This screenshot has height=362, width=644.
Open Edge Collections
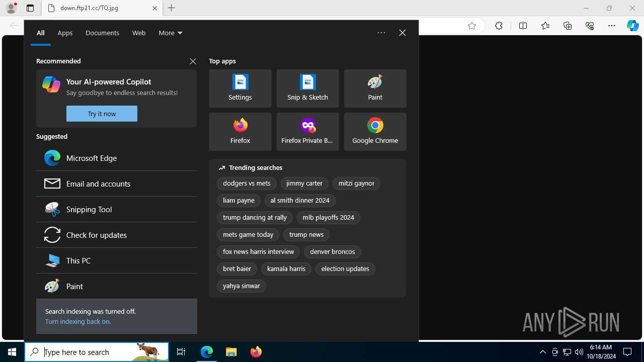tap(568, 26)
